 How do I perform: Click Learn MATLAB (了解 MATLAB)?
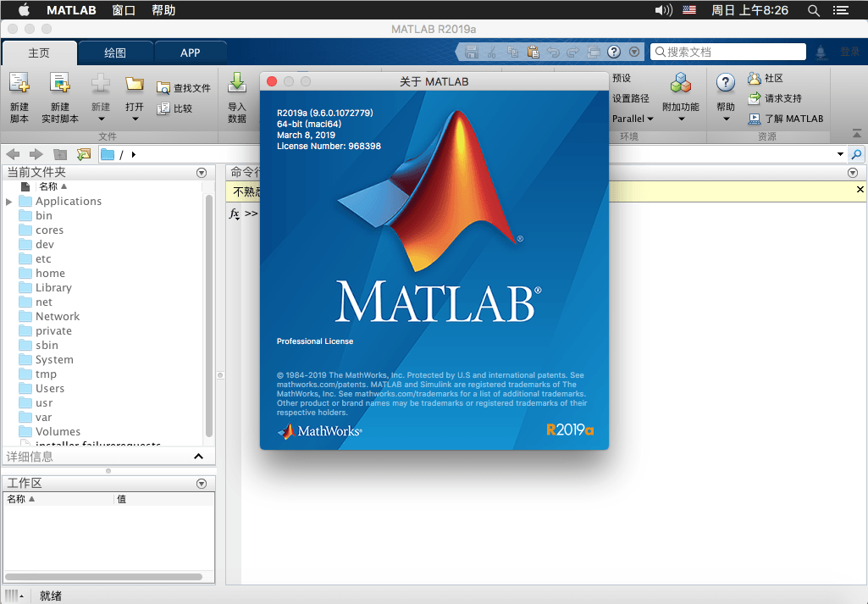tap(786, 119)
